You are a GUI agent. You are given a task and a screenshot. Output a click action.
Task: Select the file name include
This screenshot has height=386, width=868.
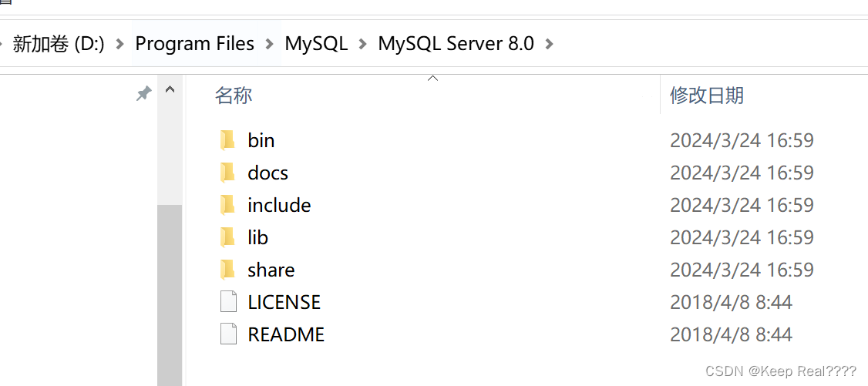tap(280, 205)
